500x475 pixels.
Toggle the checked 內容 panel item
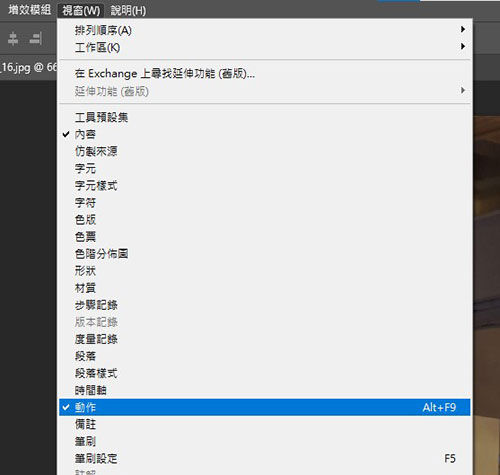tap(264, 134)
